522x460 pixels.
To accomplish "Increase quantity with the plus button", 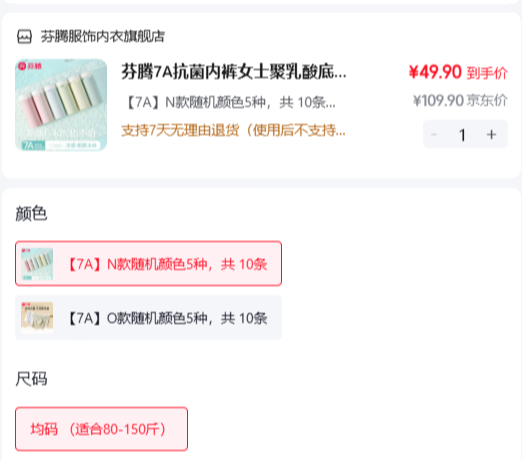I will point(491,135).
